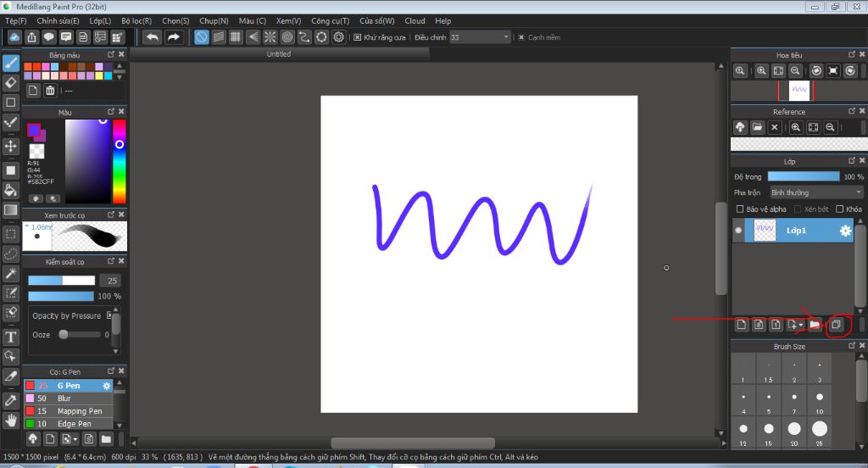Select the Eraser tool in left toolbar

click(11, 82)
